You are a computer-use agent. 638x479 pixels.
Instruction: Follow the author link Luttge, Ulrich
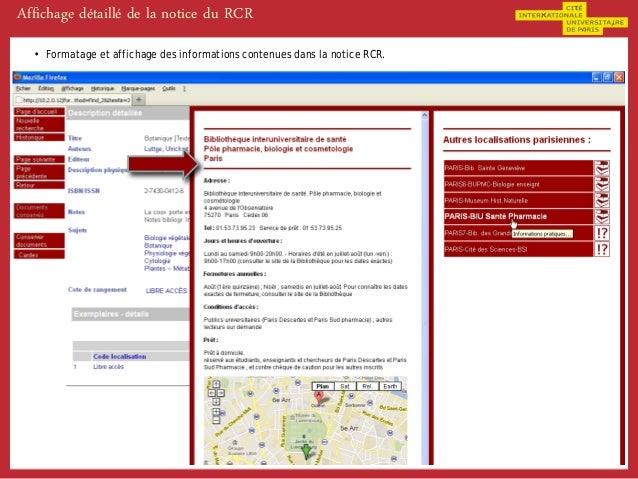166,149
